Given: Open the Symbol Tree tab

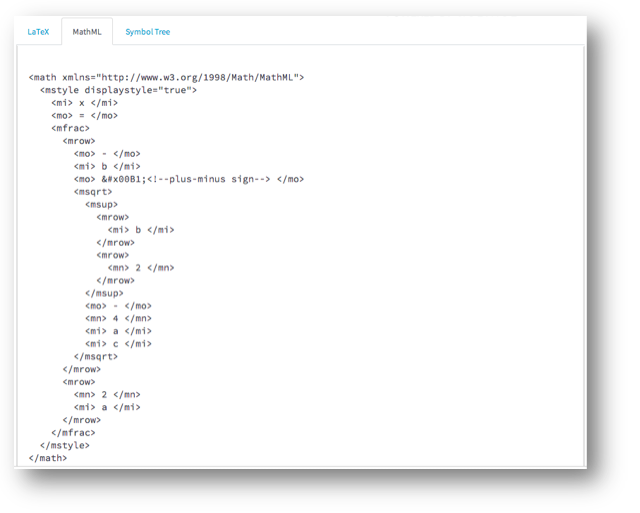Looking at the screenshot, I should pos(147,32).
